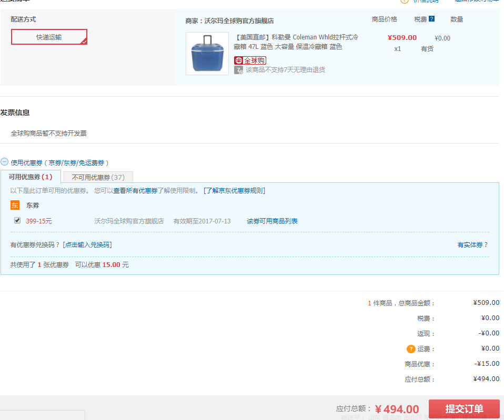Click the 有效期至2017-07-13 text
Screen dimensions: 504x420
[202, 221]
